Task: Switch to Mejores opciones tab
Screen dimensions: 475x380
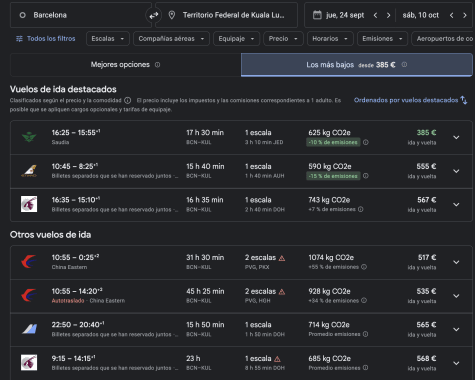Action: (x=126, y=65)
